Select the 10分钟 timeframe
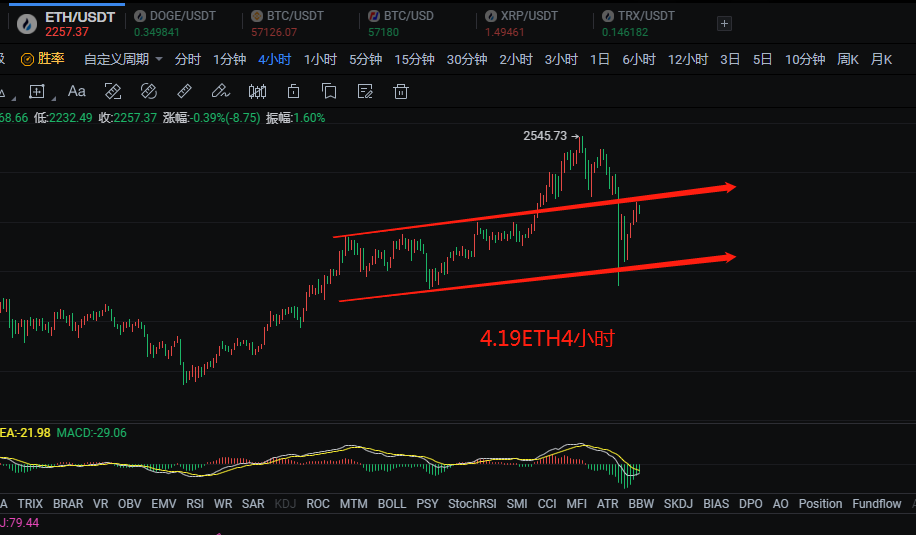This screenshot has width=916, height=535. [x=805, y=59]
